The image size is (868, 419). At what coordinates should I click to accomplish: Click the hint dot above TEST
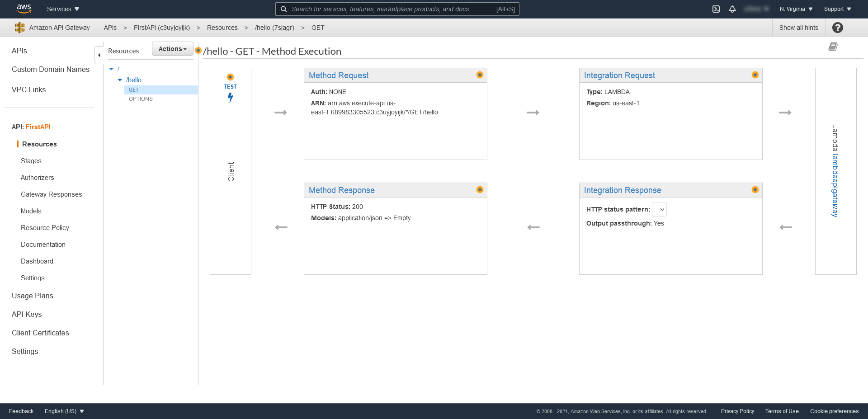coord(230,77)
